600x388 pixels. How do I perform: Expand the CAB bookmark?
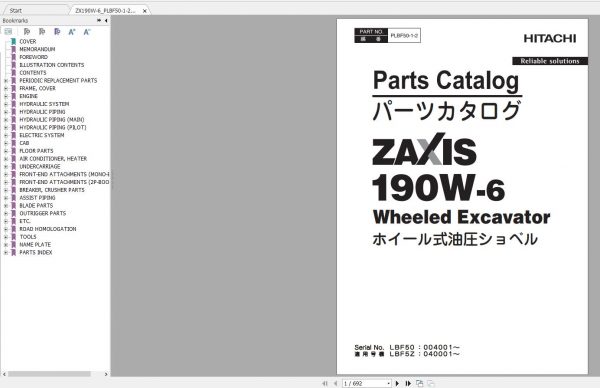coord(6,143)
